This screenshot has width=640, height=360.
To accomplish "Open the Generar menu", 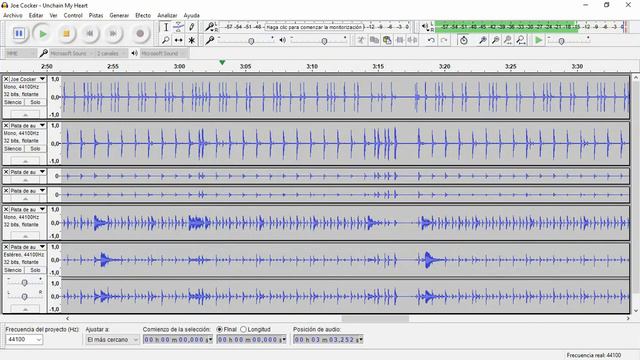I will coord(119,15).
